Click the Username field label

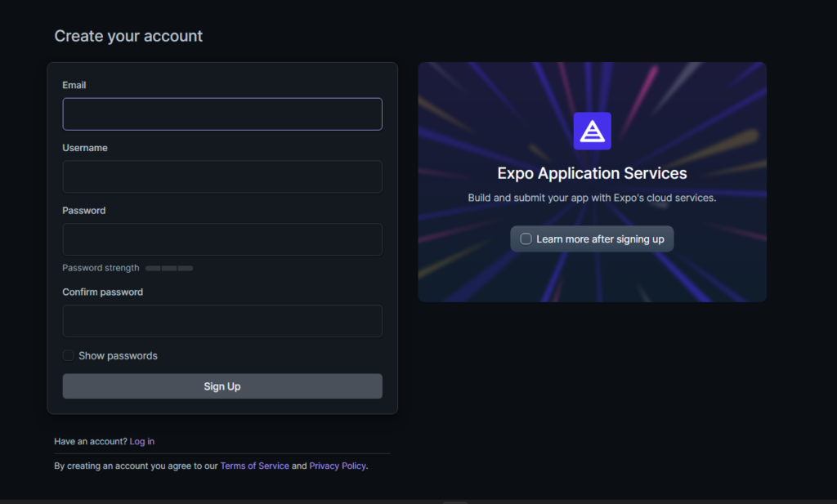(85, 148)
